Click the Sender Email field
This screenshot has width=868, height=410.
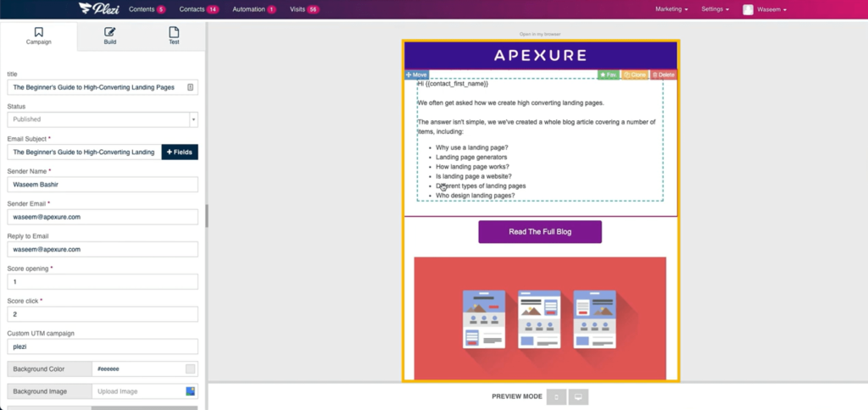pos(103,217)
